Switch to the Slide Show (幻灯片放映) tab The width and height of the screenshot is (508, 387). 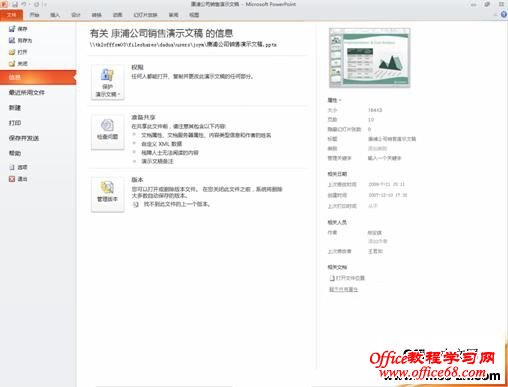[x=145, y=15]
